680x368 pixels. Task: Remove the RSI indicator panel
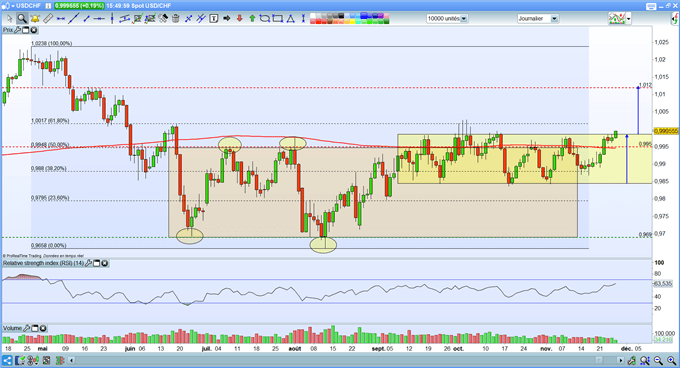tap(105, 263)
